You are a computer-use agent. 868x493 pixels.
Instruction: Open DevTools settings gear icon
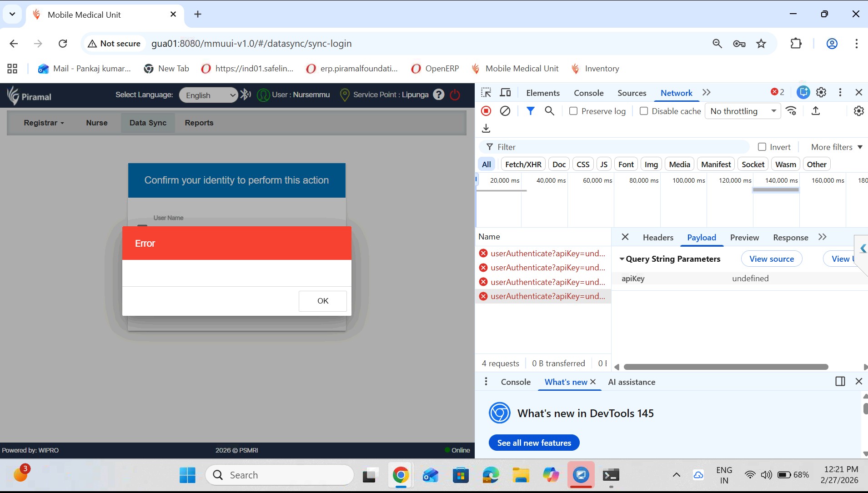click(821, 93)
